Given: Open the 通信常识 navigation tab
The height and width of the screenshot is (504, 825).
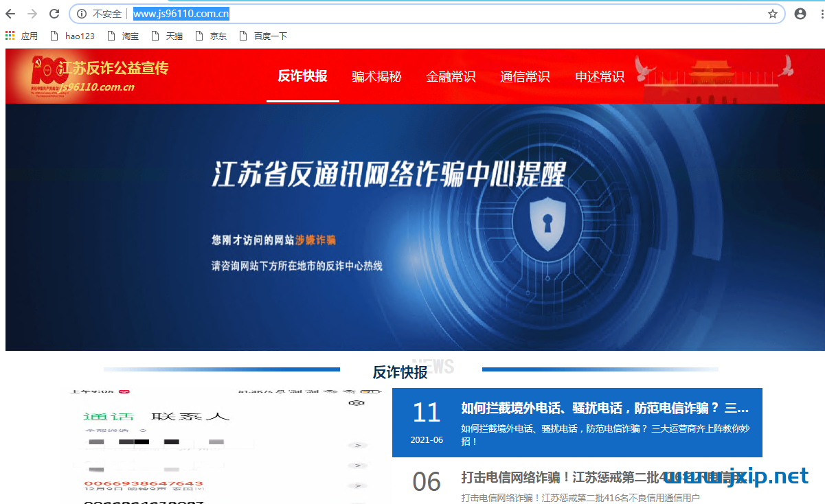Looking at the screenshot, I should click(x=525, y=77).
